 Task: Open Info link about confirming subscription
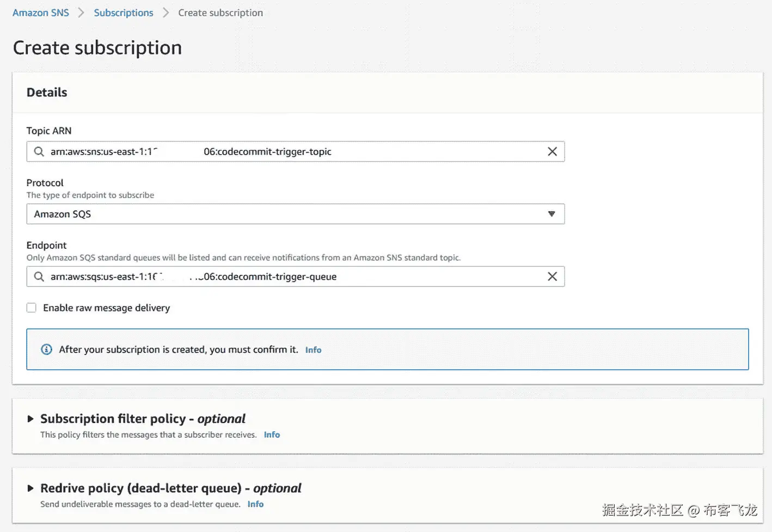coord(313,350)
